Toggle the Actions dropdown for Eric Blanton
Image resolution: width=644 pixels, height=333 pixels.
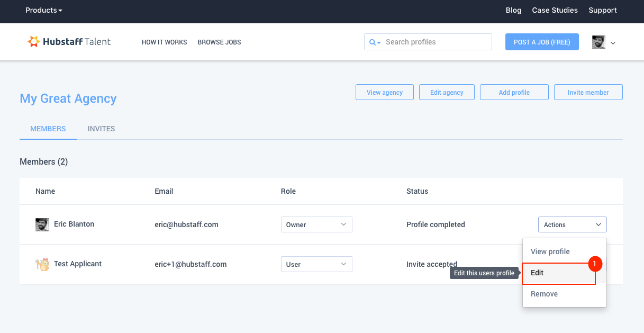[573, 224]
